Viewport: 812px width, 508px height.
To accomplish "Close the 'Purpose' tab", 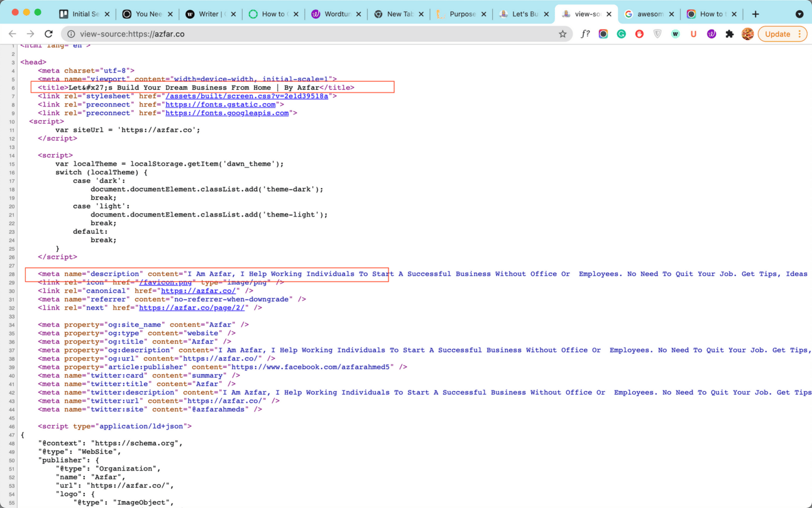I will (x=483, y=14).
